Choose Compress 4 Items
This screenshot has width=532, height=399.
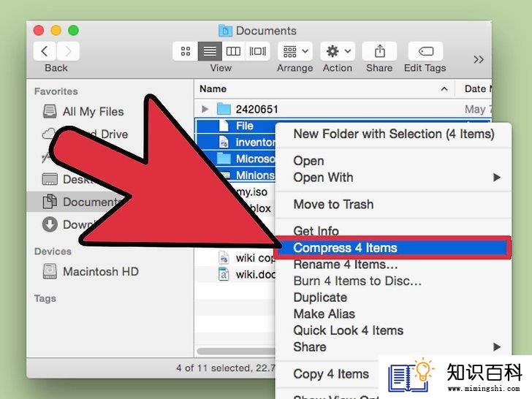394,248
